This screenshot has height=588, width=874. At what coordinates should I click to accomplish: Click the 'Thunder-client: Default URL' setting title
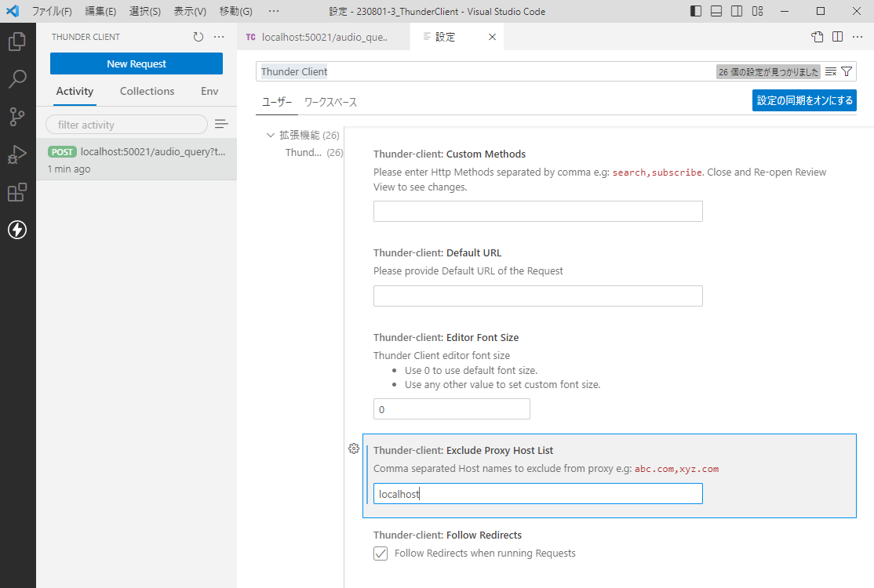(x=438, y=252)
